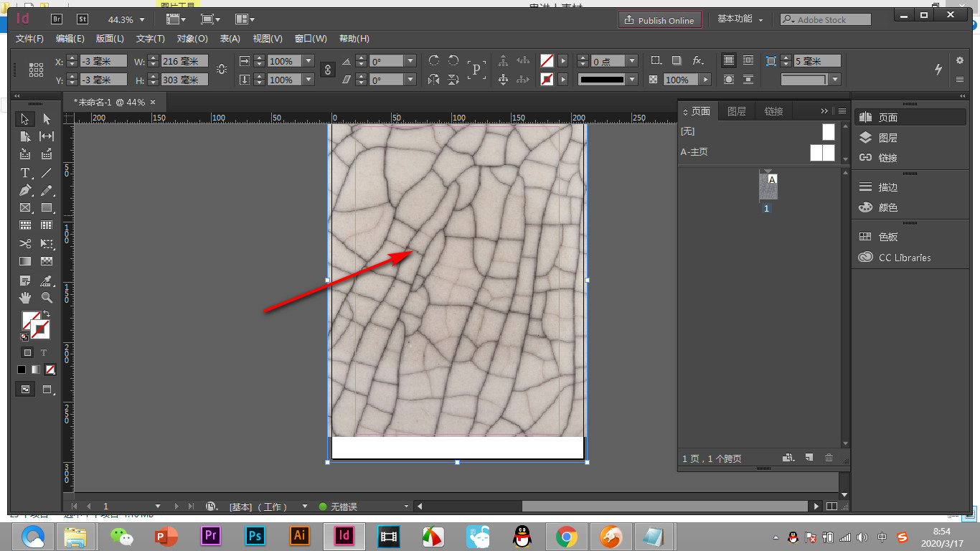980x551 pixels.
Task: Toggle the formatting affects text button
Action: (x=44, y=352)
